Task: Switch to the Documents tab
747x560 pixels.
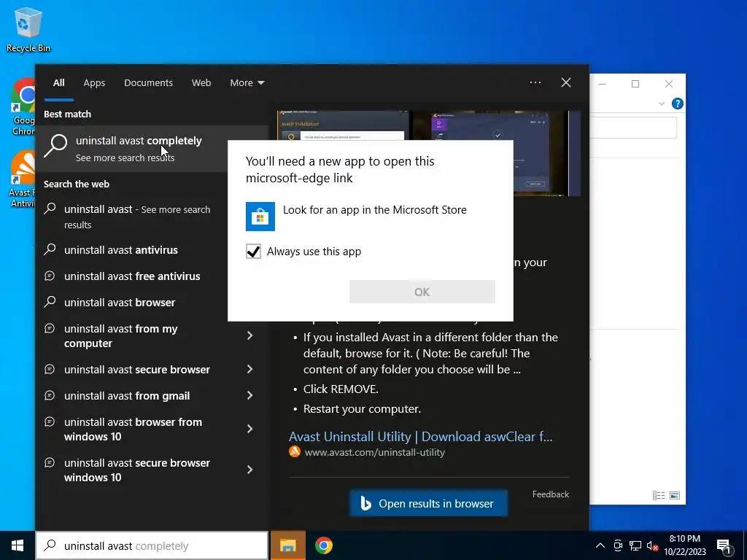Action: click(148, 82)
